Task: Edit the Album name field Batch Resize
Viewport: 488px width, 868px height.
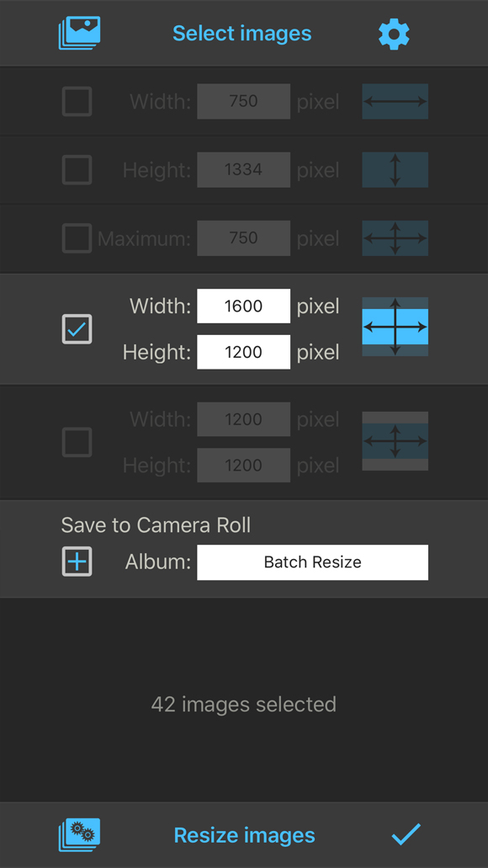Action: click(x=313, y=562)
